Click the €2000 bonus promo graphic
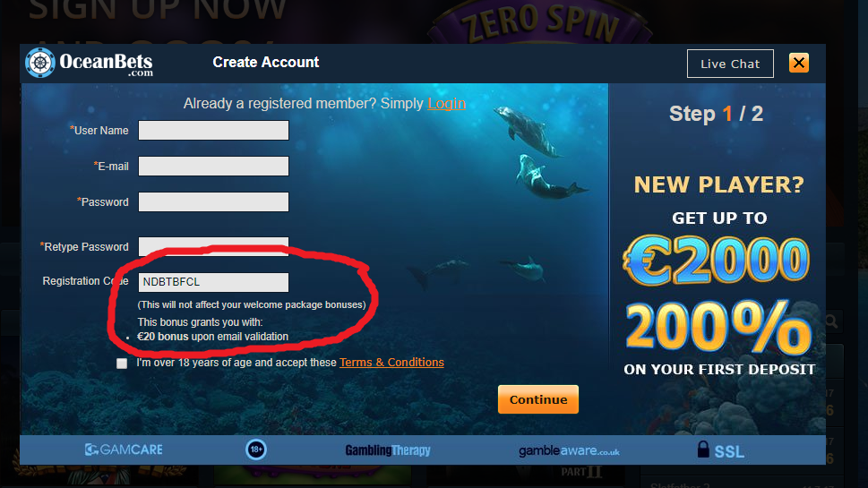Viewport: 868px width, 488px height. click(718, 260)
